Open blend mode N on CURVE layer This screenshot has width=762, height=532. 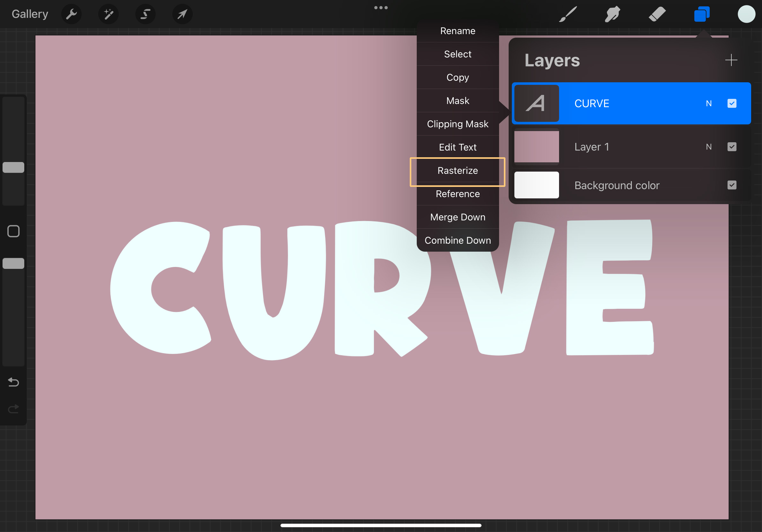(x=709, y=103)
